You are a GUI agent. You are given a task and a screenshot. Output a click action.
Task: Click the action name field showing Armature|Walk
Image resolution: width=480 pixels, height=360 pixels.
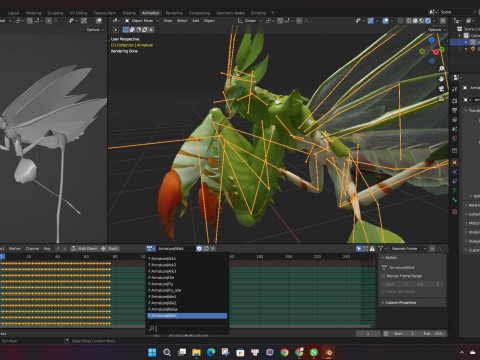[176, 248]
